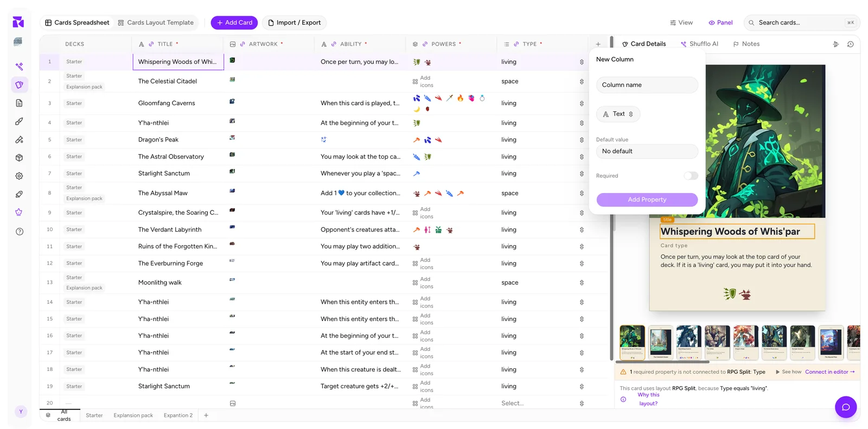
Task: Click the user avatar Y icon
Action: (21, 412)
